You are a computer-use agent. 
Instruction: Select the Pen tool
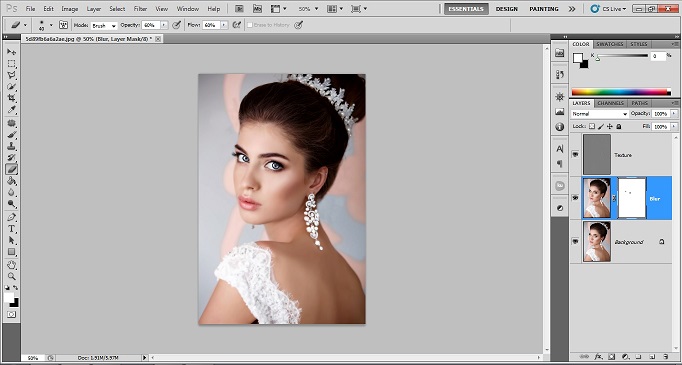[11, 217]
